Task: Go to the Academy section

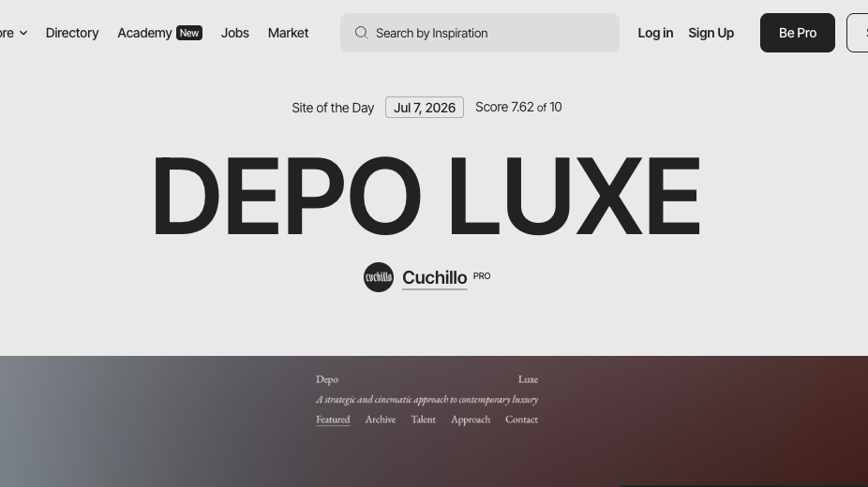Action: [x=144, y=33]
